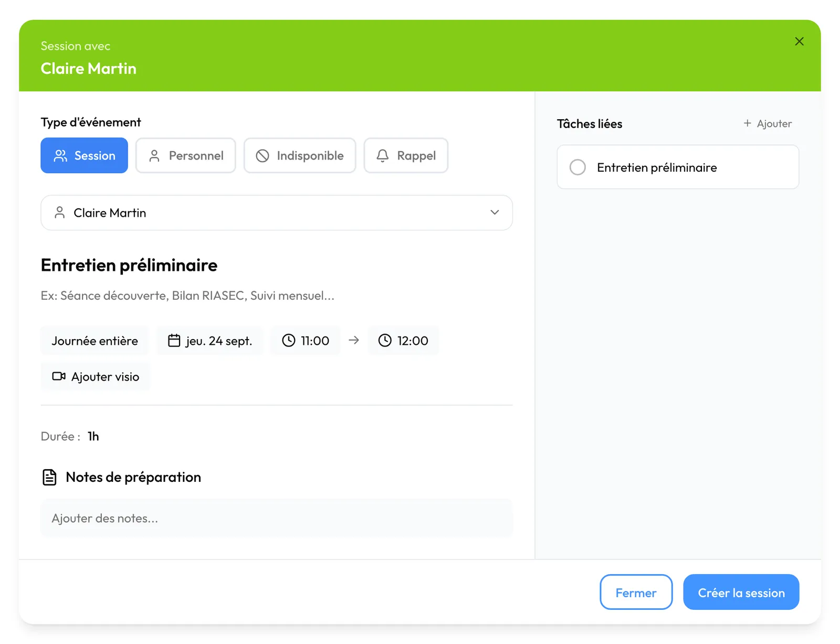Check the Entretien préliminaire task circle

(577, 167)
